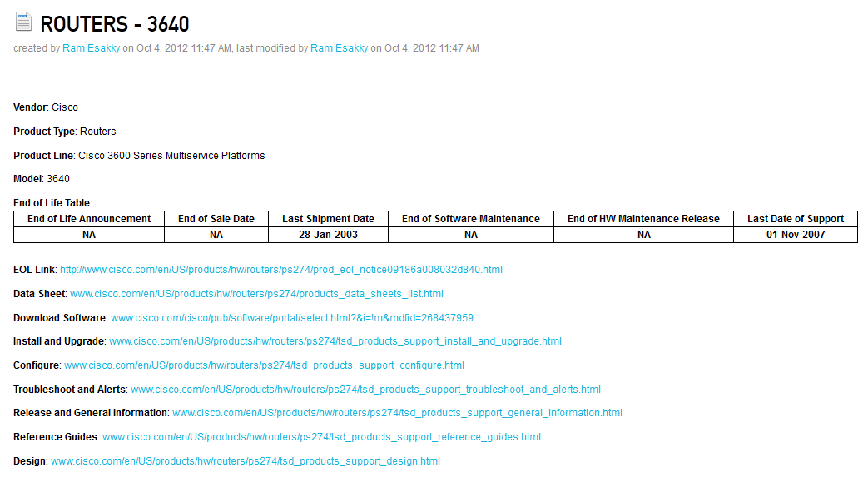
Task: Click End of Software Maintenance header
Action: click(x=471, y=219)
